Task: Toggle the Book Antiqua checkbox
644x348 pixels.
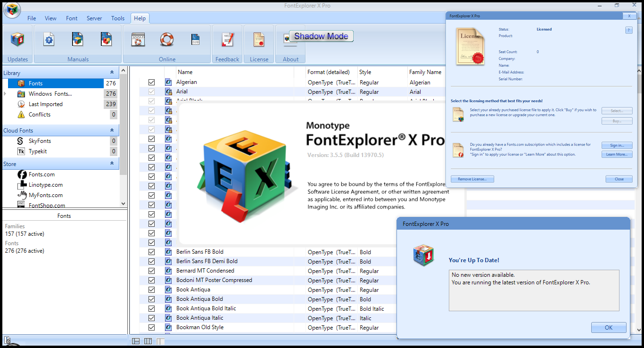Action: coord(151,290)
